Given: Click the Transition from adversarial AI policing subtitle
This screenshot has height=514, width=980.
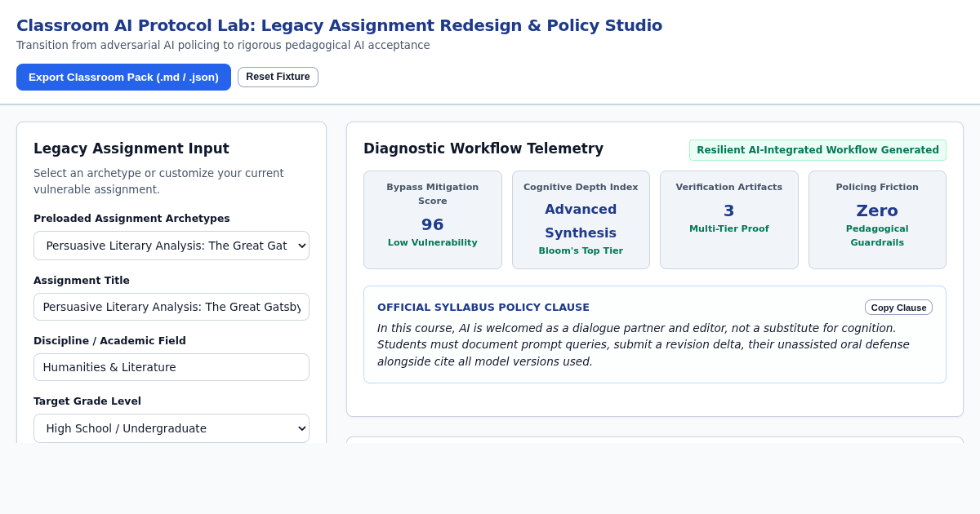Looking at the screenshot, I should pos(223,45).
